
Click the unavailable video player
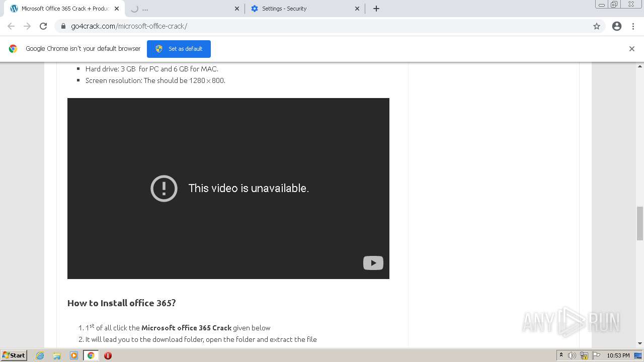point(228,189)
